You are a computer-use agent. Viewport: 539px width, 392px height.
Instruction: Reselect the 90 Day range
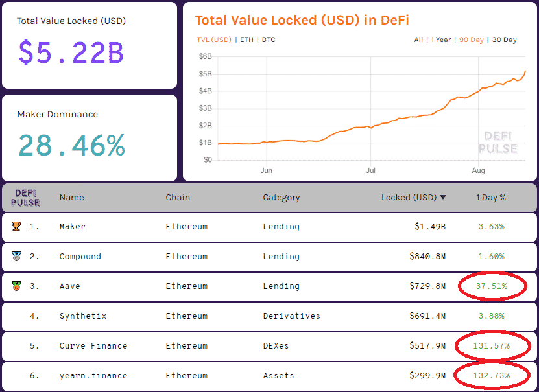(470, 40)
